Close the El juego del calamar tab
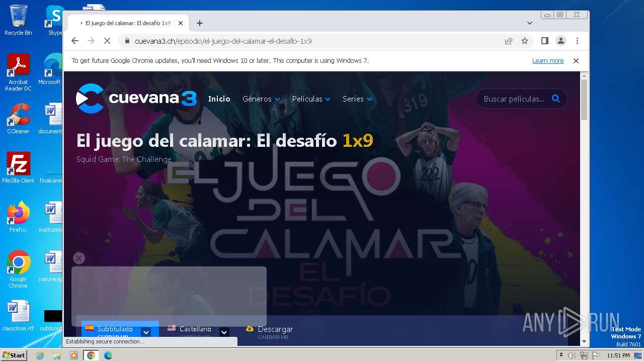This screenshot has height=362, width=644. click(x=181, y=23)
